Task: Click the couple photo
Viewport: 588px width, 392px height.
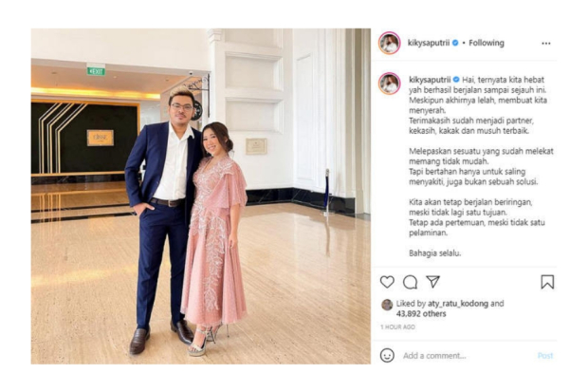Action: 200,196
